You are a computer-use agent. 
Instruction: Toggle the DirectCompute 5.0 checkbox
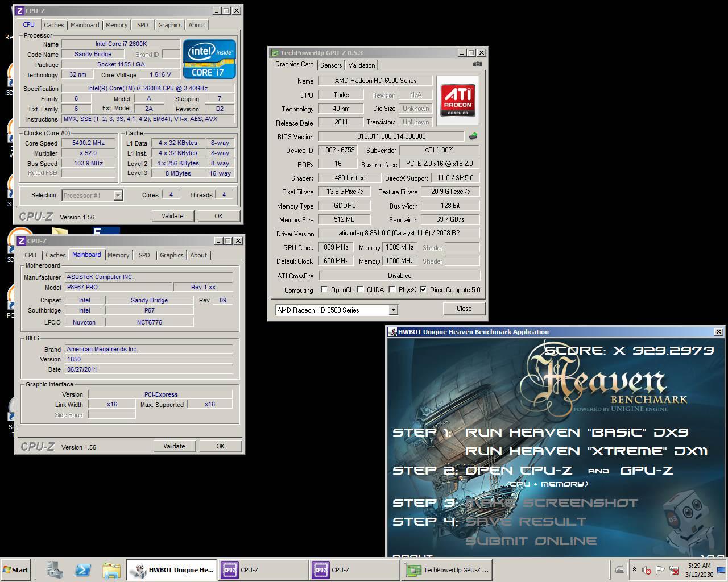tap(423, 290)
